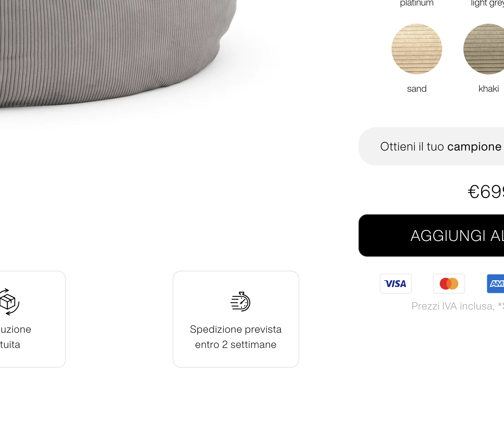Screen dimensions: 504x427
Task: Click the fast-shipping stopwatch icon
Action: (241, 301)
